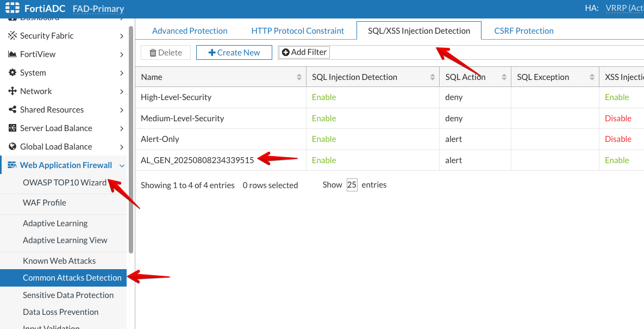Image resolution: width=644 pixels, height=329 pixels.
Task: Select the AL_GEN_20250808234339515 table row
Action: tap(197, 160)
